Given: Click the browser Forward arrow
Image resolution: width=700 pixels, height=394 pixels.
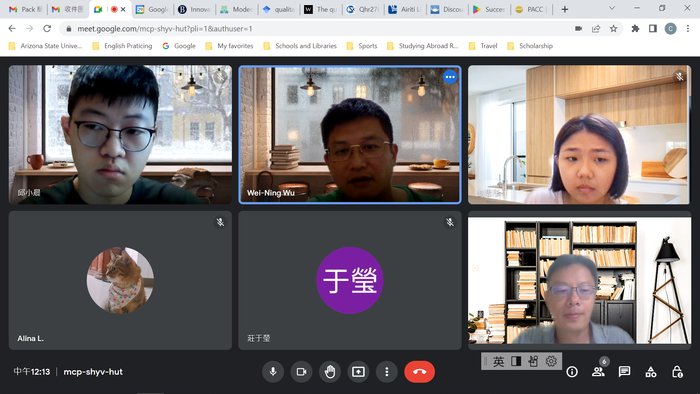Looking at the screenshot, I should pos(29,29).
